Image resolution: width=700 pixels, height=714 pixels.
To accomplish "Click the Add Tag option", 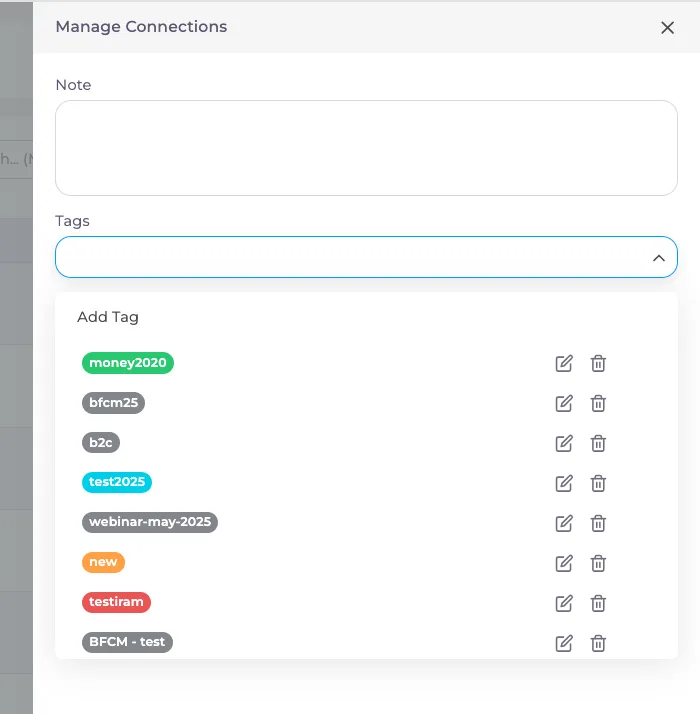I will [x=108, y=317].
